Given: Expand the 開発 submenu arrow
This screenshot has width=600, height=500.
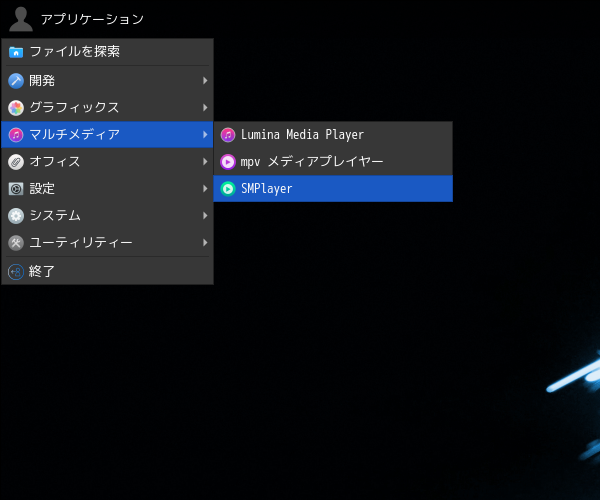Looking at the screenshot, I should (205, 81).
